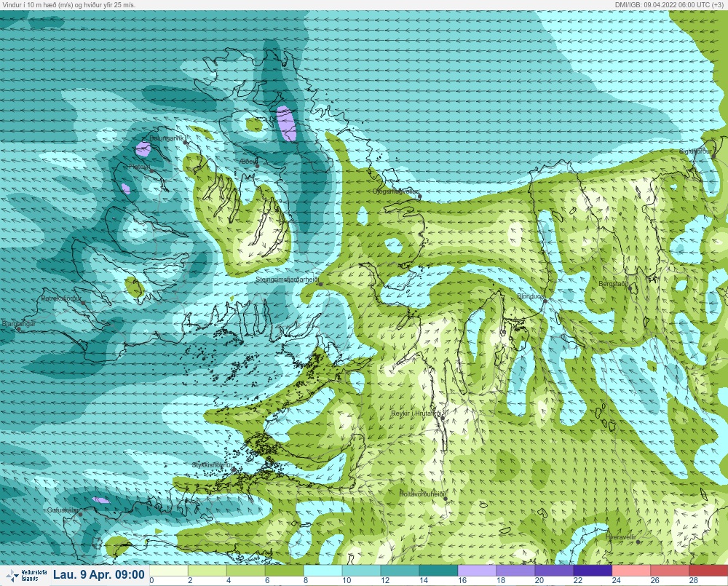Click the 10–12 m/s turquoise legend swatch
This screenshot has height=586, width=728.
pos(361,570)
